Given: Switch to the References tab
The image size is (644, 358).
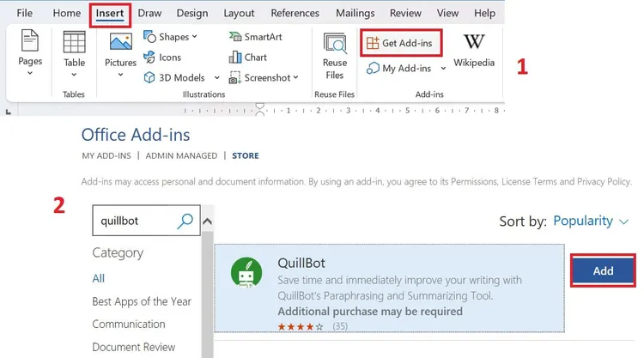Looking at the screenshot, I should [295, 13].
